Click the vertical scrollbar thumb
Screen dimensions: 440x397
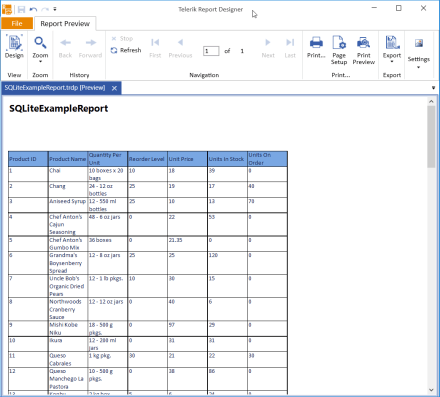pyautogui.click(x=431, y=137)
